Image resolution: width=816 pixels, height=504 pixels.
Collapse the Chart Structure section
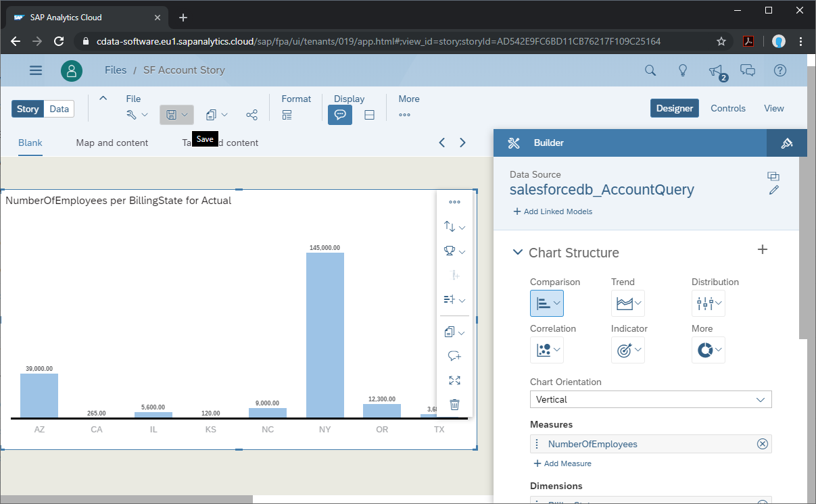518,253
